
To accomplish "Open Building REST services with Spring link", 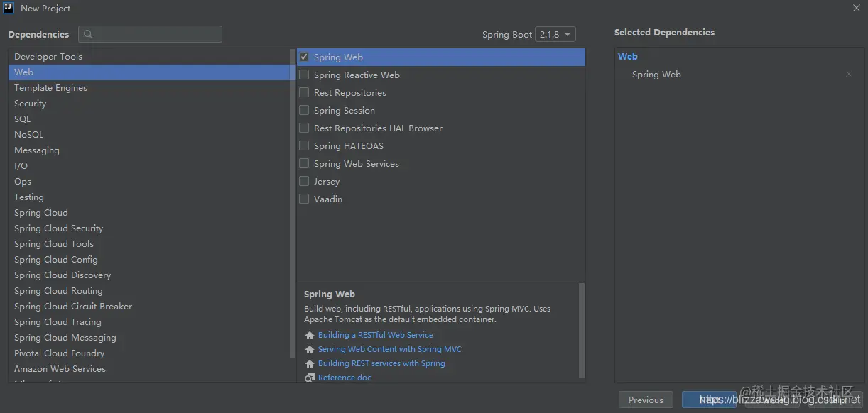I will tap(381, 364).
